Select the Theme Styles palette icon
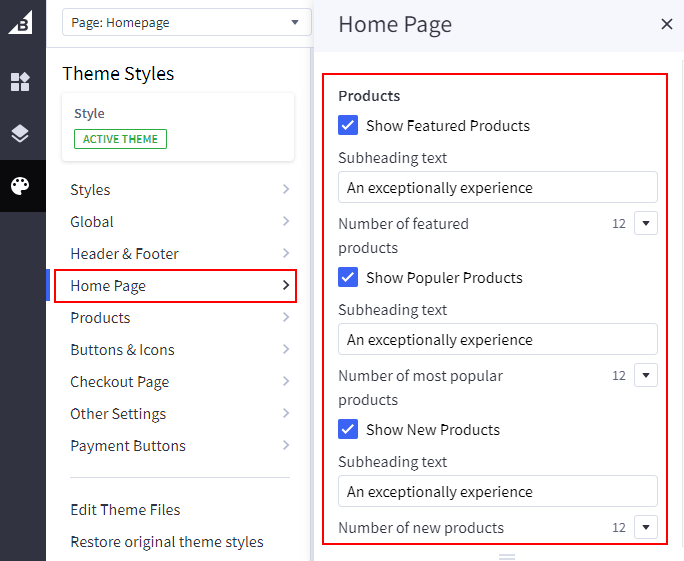 tap(20, 186)
